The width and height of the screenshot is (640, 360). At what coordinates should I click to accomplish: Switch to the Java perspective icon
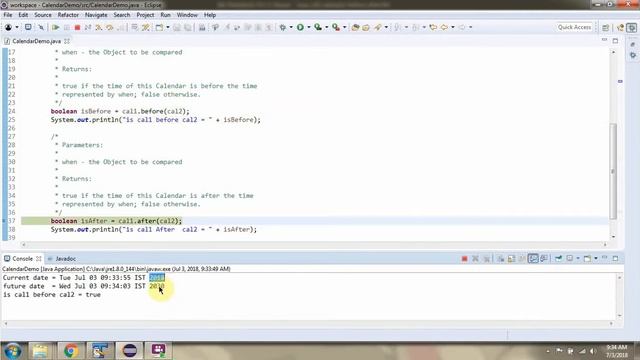pos(621,27)
